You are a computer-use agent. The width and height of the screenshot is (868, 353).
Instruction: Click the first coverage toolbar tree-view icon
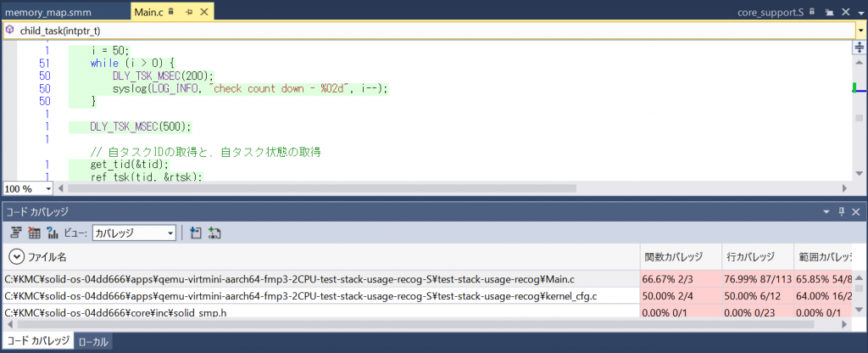pos(15,233)
